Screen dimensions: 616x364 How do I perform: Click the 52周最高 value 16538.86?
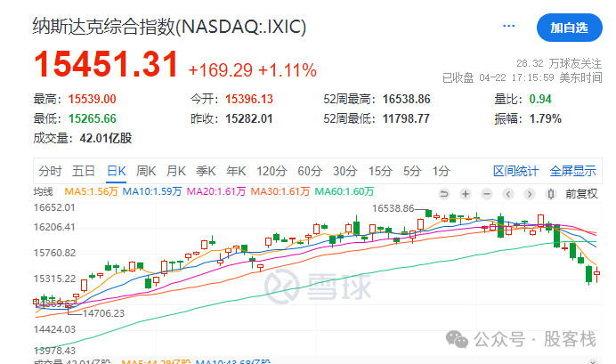407,99
